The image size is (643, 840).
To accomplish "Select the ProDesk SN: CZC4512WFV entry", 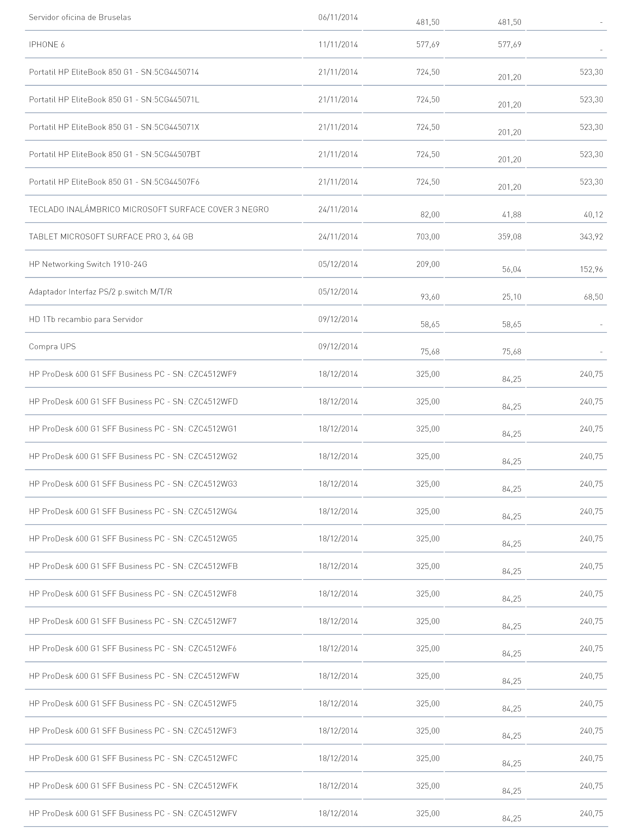I will 133,814.
